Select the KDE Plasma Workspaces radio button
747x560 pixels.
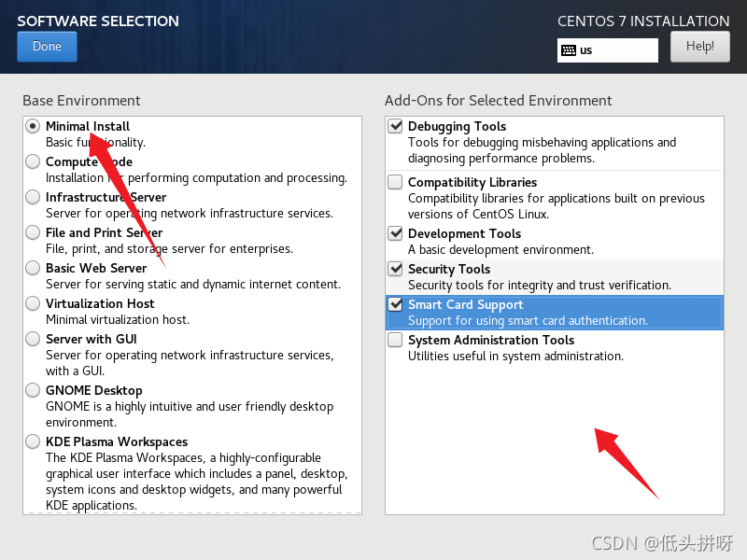33,441
